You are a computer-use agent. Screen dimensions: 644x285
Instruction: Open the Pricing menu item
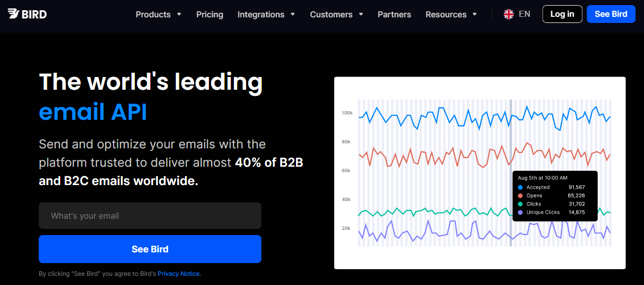coord(209,14)
